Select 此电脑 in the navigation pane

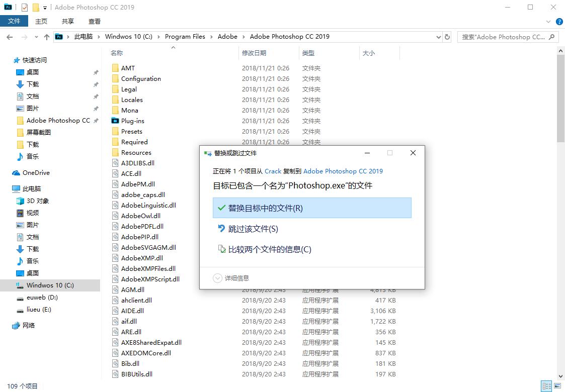click(x=32, y=188)
